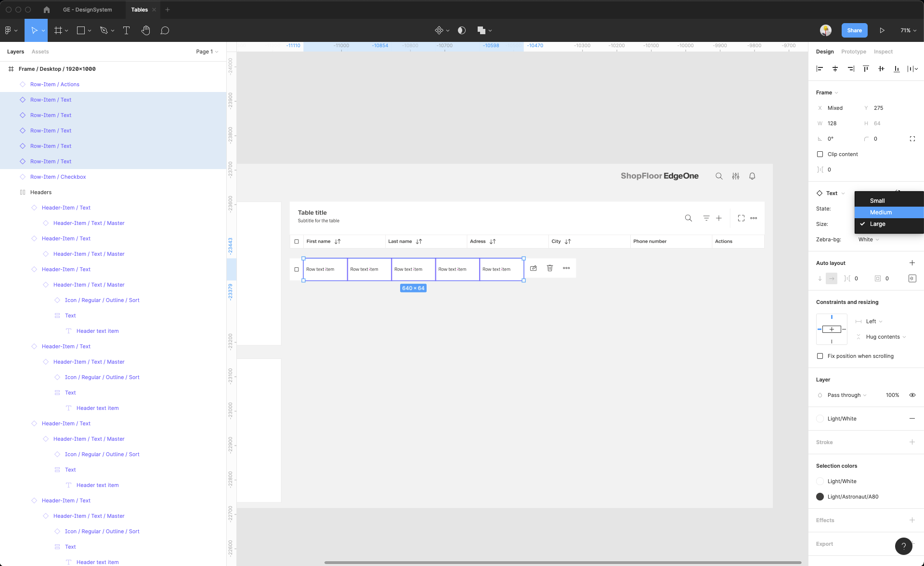The image size is (924, 566).
Task: Toggle layer visibility eye icon
Action: [x=912, y=395]
